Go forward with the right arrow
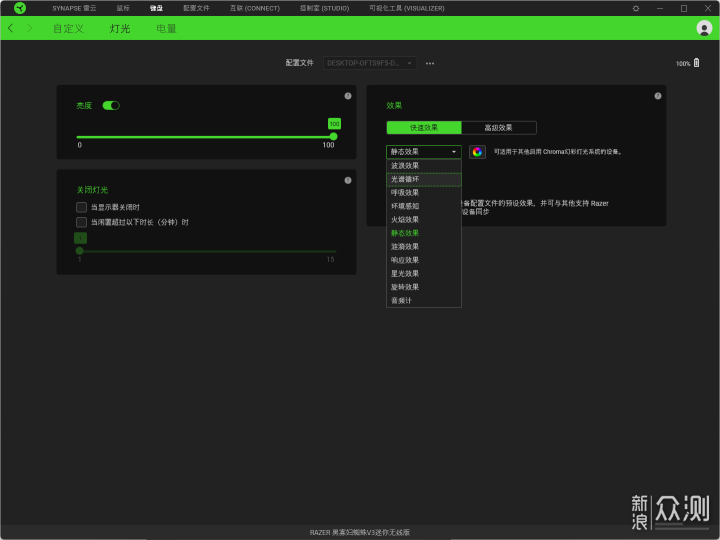This screenshot has height=540, width=720. (x=30, y=28)
